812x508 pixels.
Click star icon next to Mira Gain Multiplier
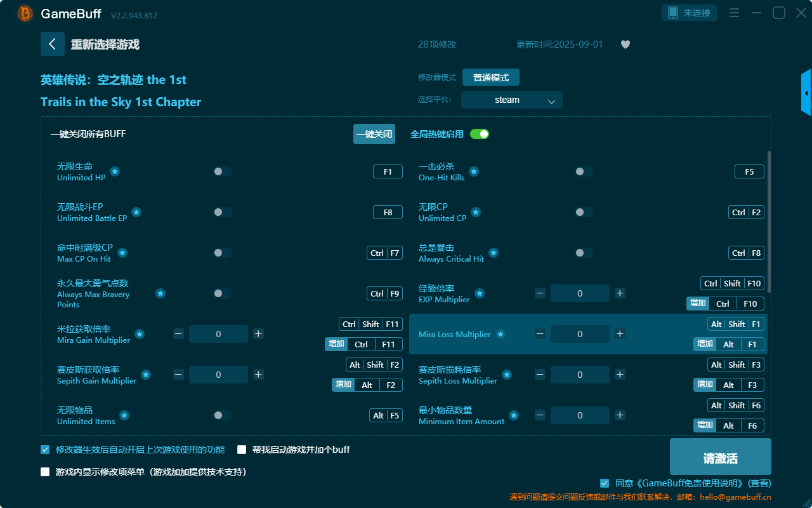pos(140,334)
